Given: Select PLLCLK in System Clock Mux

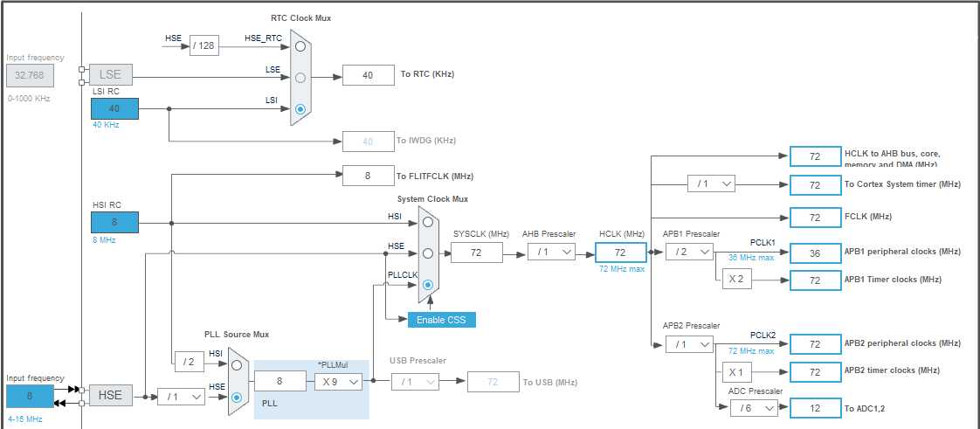Looking at the screenshot, I should [427, 285].
